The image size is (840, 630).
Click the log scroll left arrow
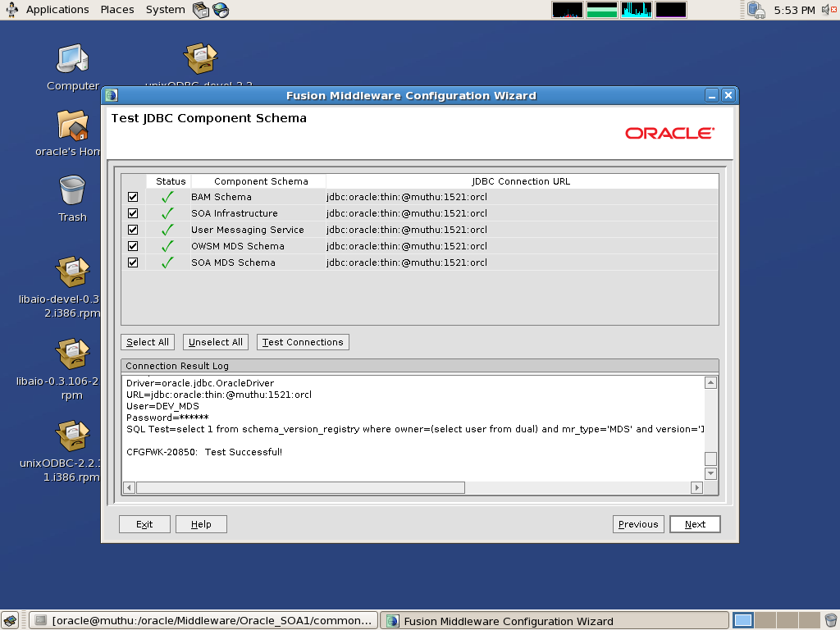click(129, 487)
